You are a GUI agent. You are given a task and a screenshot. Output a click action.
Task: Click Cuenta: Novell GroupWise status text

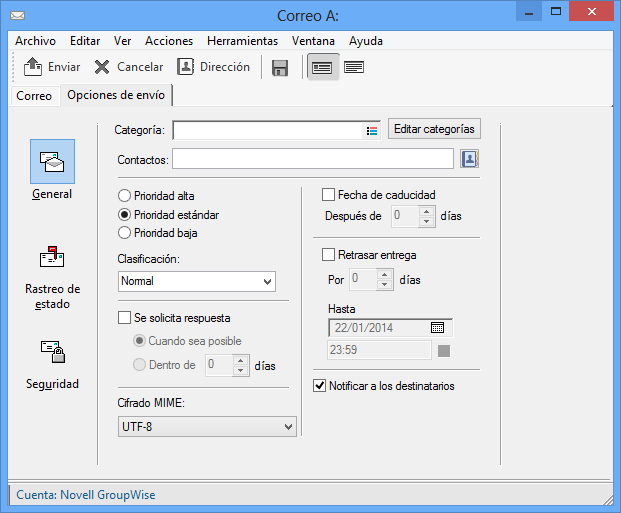click(x=86, y=495)
